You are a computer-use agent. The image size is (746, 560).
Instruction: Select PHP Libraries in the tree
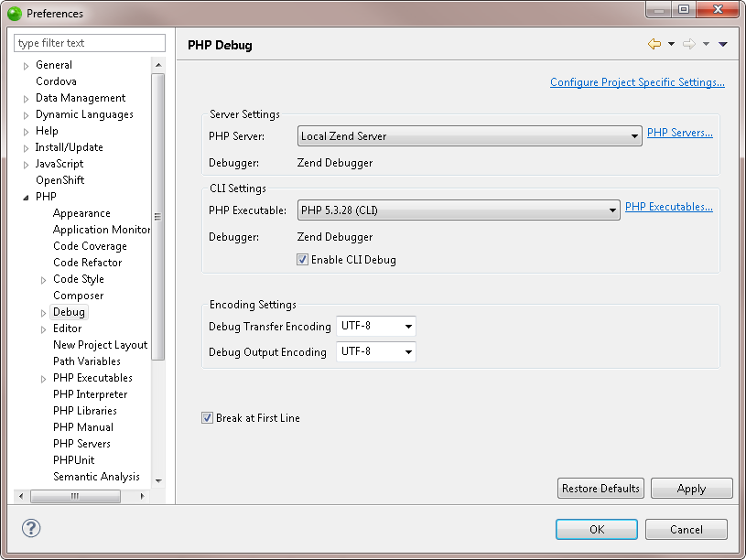tap(85, 410)
